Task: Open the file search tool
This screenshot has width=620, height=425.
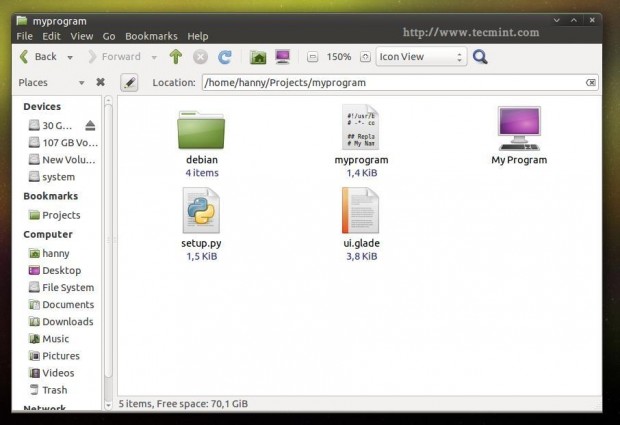Action: (x=480, y=57)
